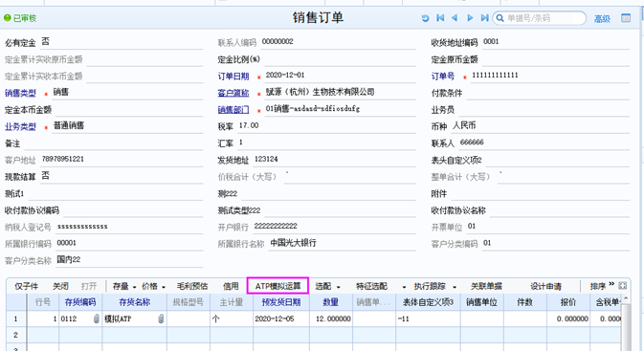Image resolution: width=644 pixels, height=351 pixels.
Task: Click the 业务类型 field label link
Action: (x=20, y=127)
